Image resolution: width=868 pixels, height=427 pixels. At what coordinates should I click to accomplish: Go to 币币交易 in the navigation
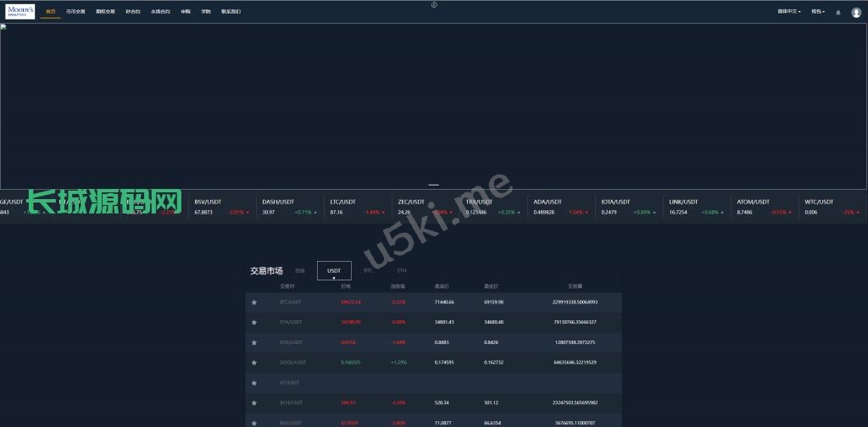click(75, 12)
